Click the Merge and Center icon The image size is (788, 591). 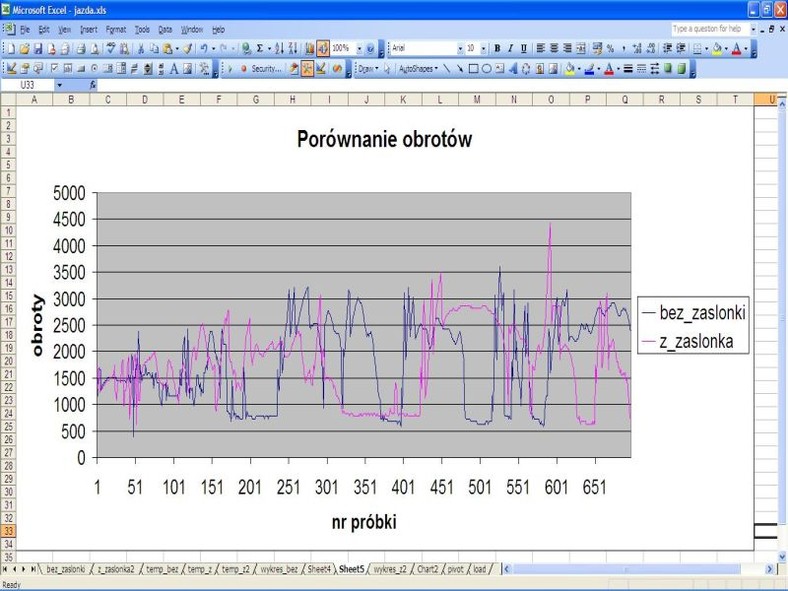coord(581,48)
